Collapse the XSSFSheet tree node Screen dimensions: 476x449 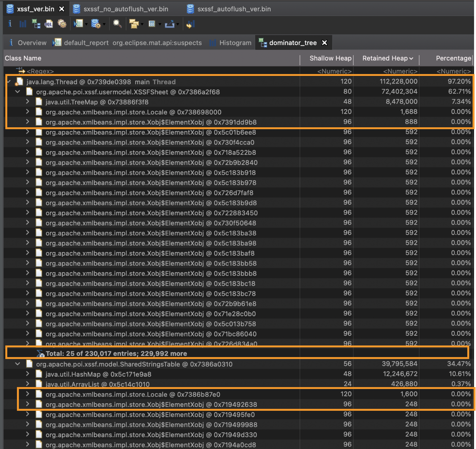point(18,92)
